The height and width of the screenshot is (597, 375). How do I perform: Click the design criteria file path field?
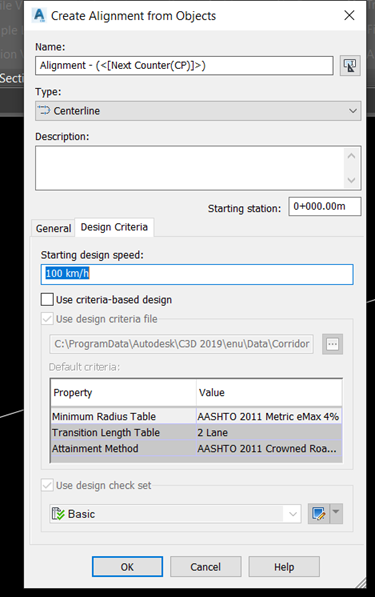click(x=182, y=344)
